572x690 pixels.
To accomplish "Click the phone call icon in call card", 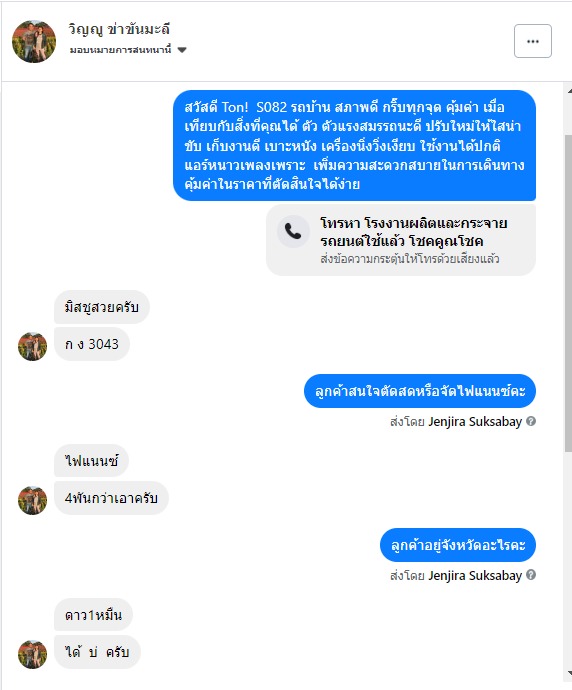I will (x=293, y=231).
